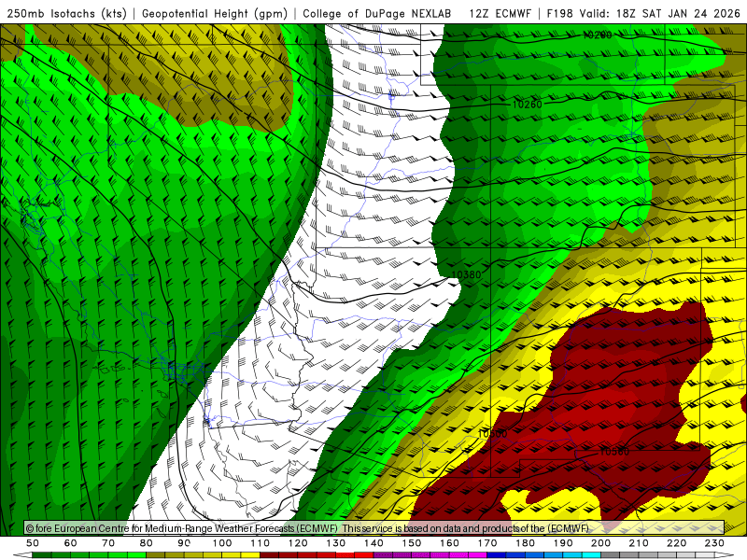Click the '100' value on the color scale
This screenshot has height=560, width=747.
(222, 543)
